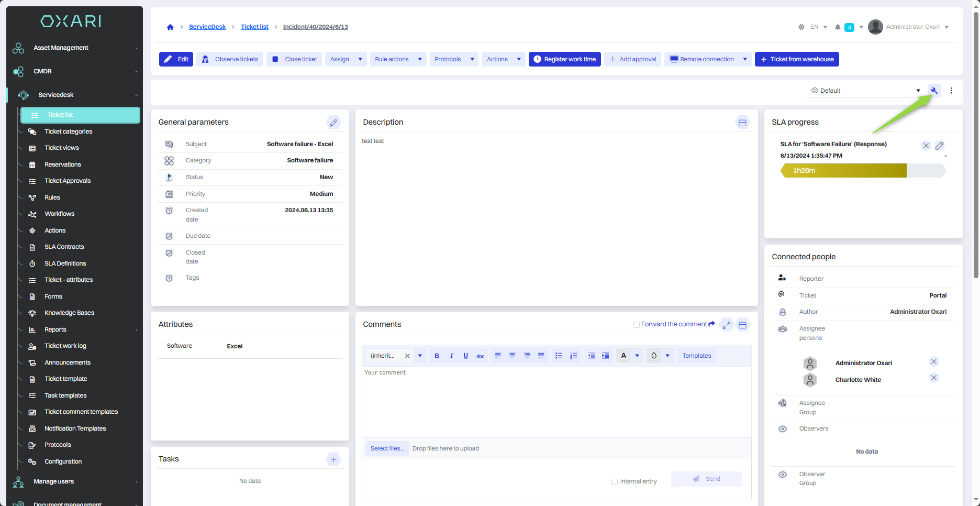Expand the comments editor to fullscreen
The image size is (980, 506).
(x=726, y=325)
